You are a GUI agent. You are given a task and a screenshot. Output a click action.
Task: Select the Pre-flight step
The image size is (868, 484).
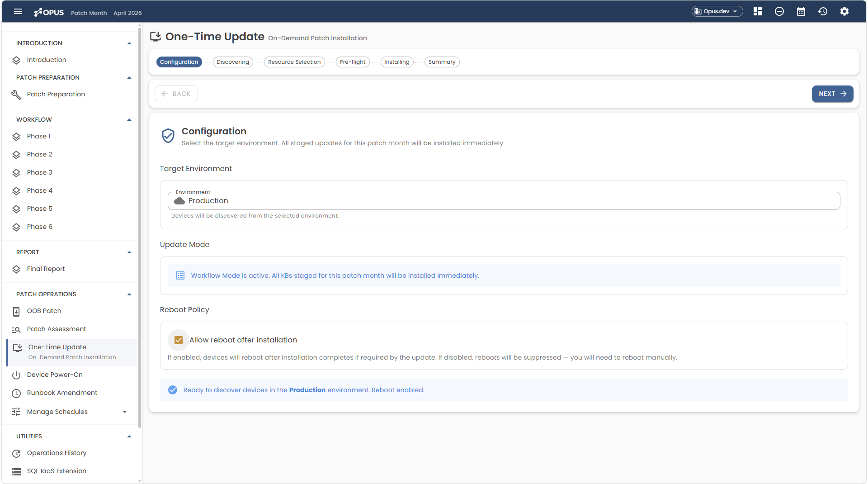353,62
